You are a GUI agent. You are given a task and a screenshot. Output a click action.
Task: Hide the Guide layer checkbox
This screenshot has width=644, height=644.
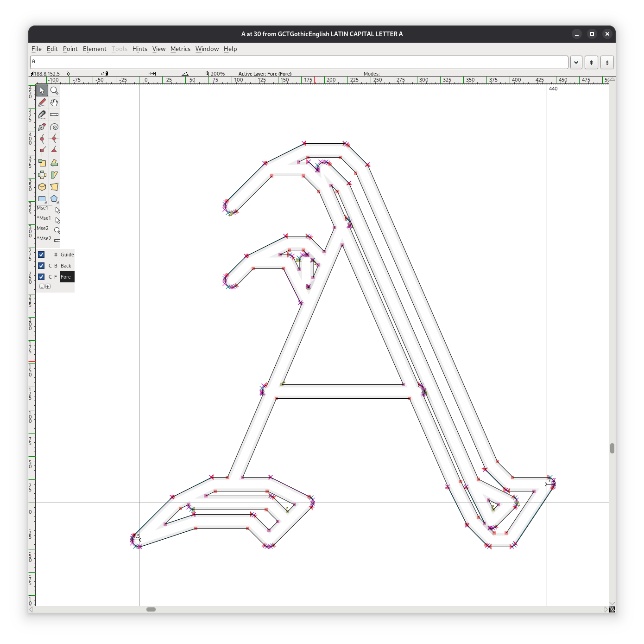tap(41, 255)
